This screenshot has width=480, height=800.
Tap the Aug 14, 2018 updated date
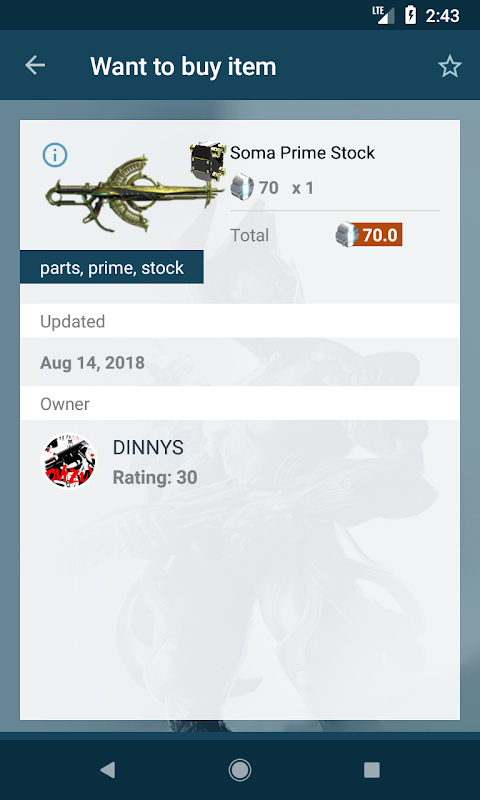coord(92,363)
